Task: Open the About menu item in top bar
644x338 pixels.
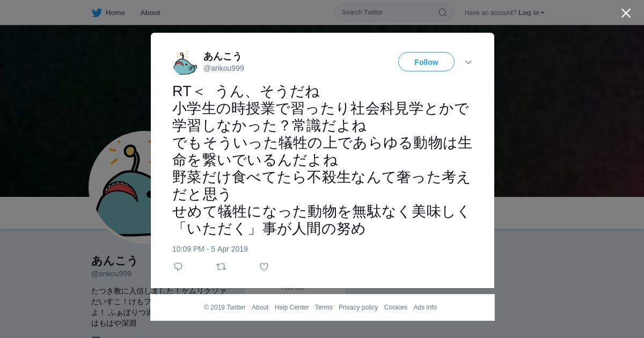Action: pos(150,12)
